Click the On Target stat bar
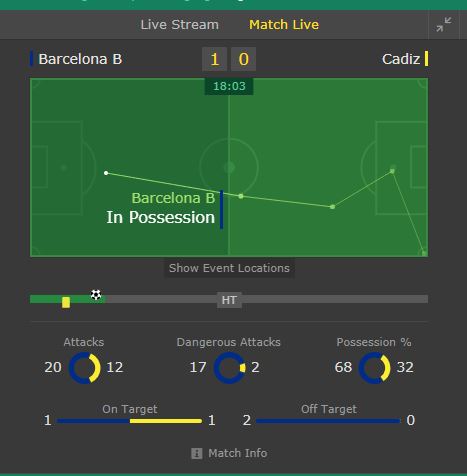 pos(130,421)
